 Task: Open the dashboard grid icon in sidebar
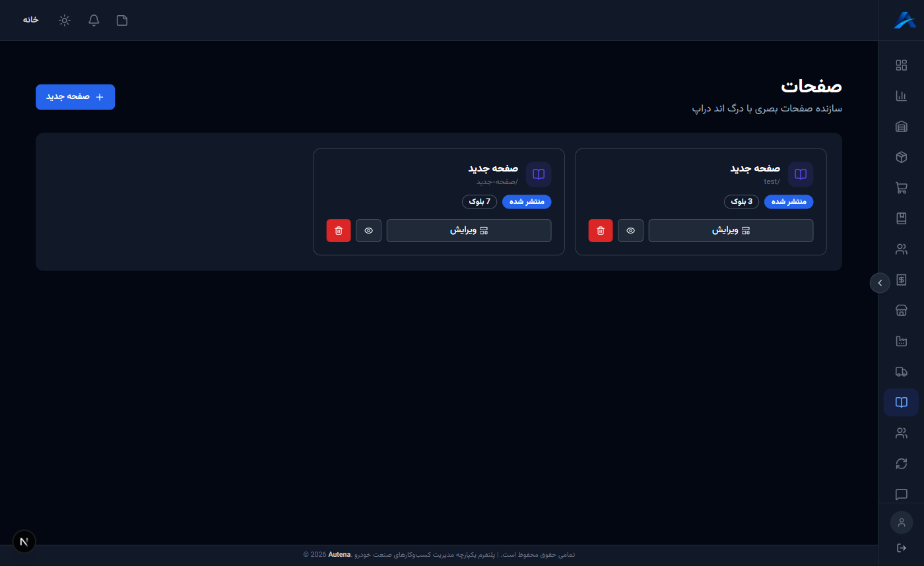click(x=901, y=65)
